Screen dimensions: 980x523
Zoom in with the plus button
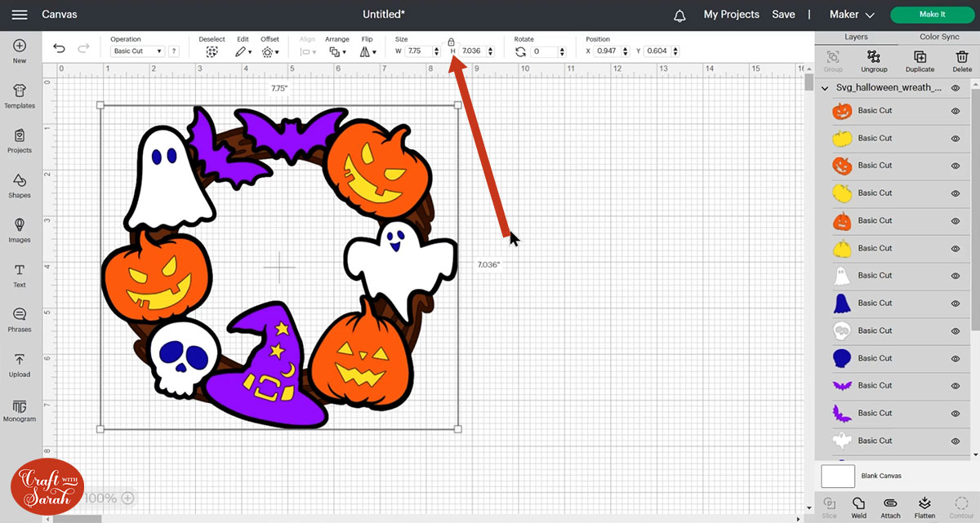tap(127, 498)
